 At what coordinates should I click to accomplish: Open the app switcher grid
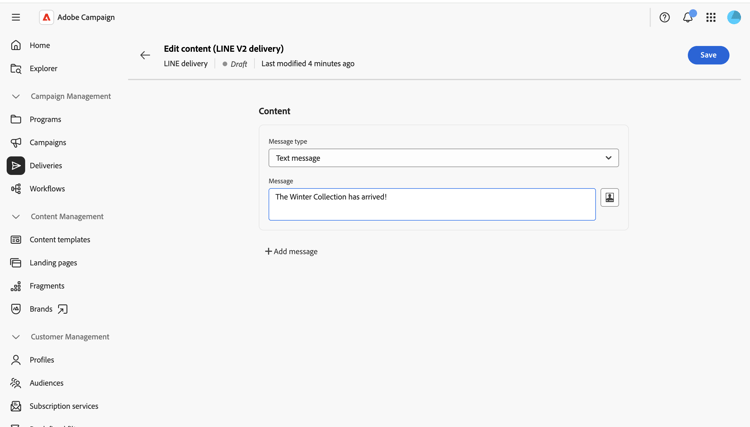click(711, 17)
